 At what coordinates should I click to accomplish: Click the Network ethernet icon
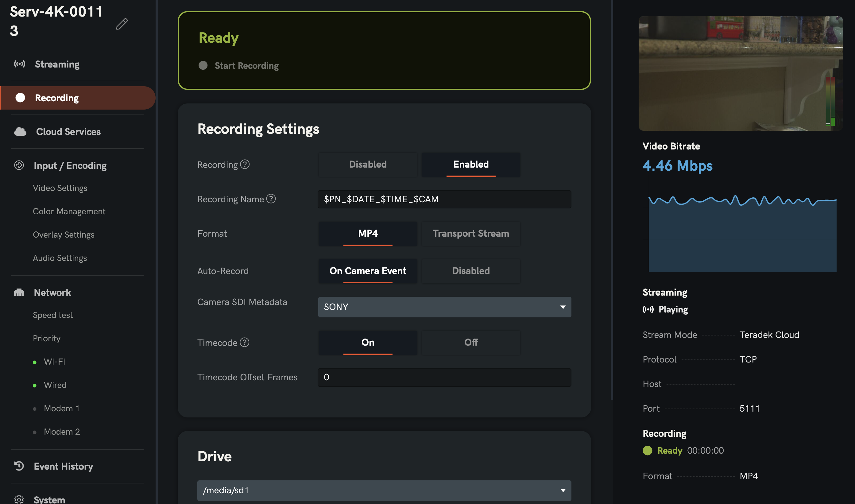19,293
